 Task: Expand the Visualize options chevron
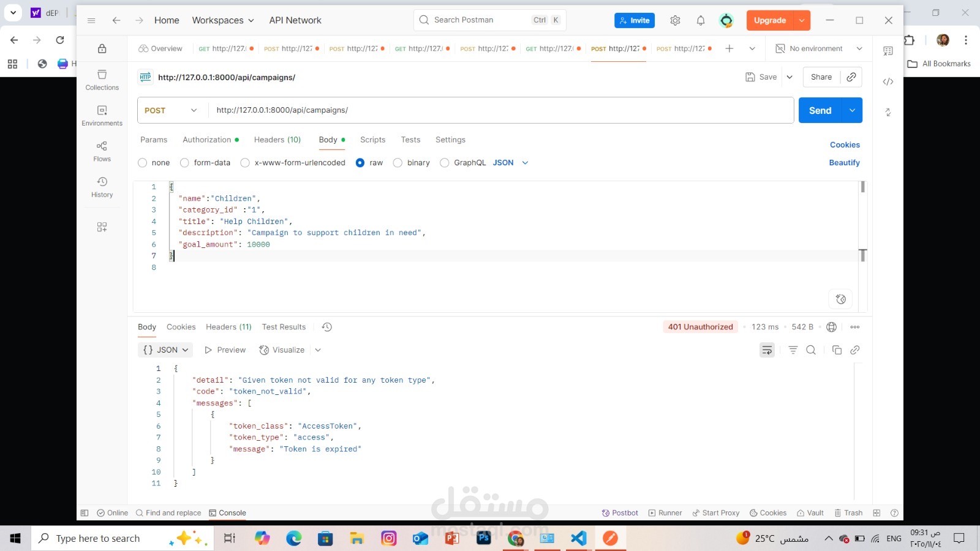(x=318, y=350)
